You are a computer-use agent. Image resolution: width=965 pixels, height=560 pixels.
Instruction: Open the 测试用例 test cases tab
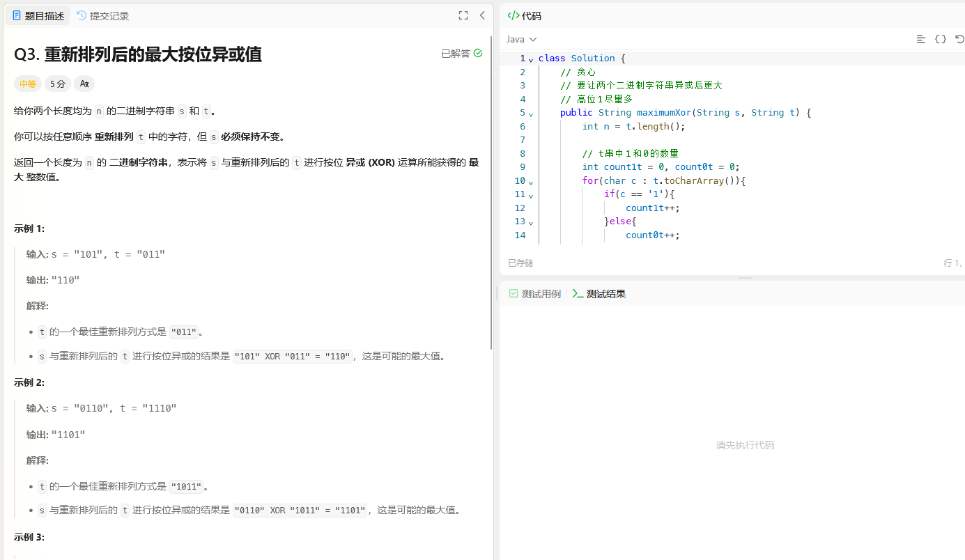point(534,294)
